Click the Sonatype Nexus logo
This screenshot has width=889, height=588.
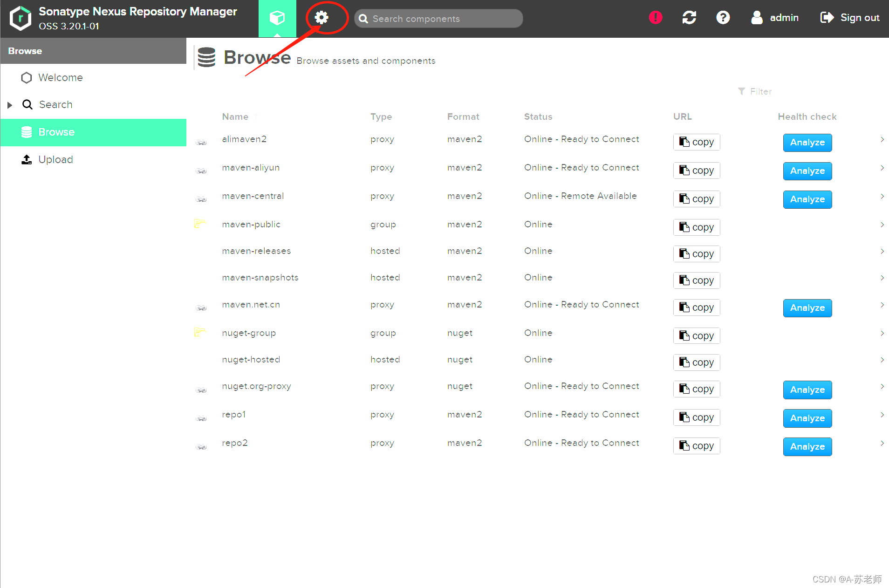pos(21,18)
